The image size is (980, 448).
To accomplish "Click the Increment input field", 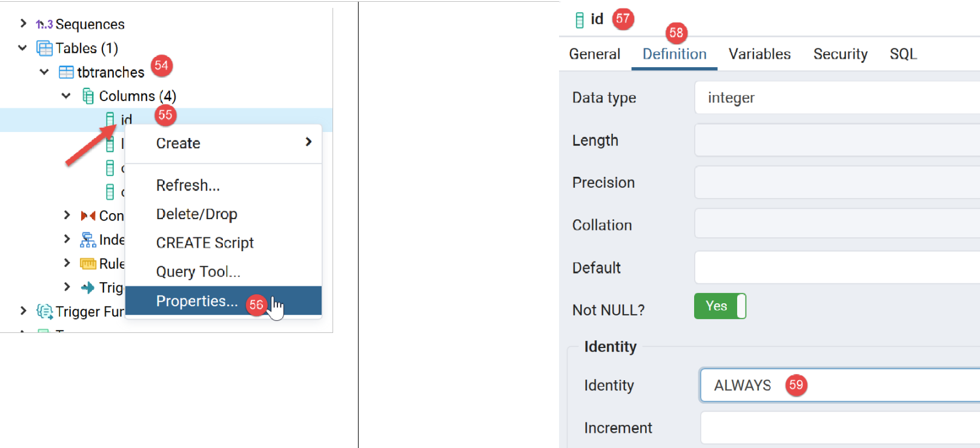I will 839,428.
